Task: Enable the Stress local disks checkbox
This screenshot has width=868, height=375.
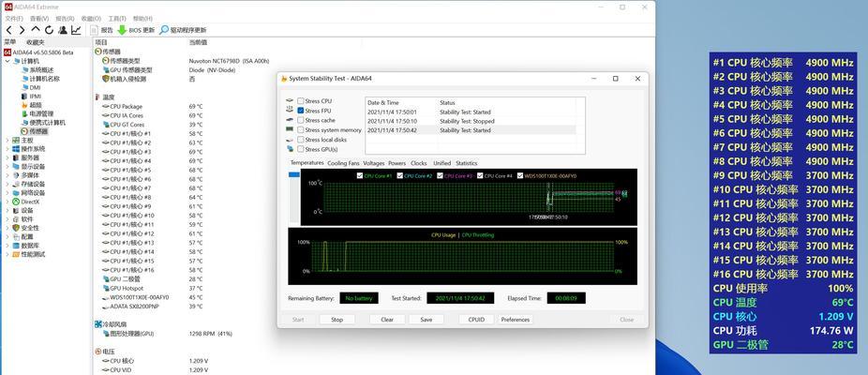Action: 301,140
